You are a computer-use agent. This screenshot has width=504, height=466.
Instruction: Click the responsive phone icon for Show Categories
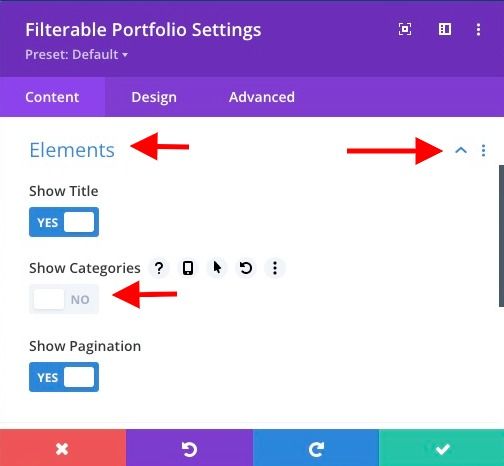tap(188, 268)
